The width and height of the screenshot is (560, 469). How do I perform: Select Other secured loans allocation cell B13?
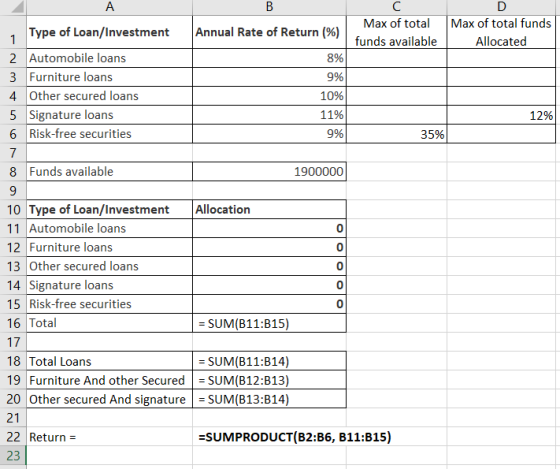(269, 266)
